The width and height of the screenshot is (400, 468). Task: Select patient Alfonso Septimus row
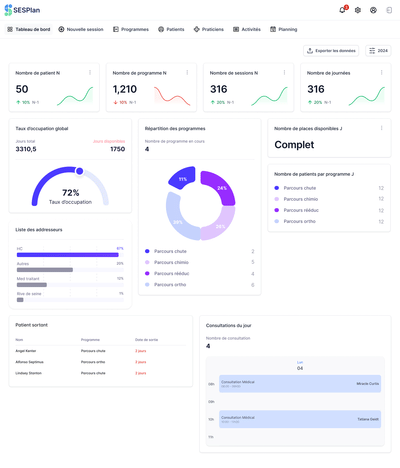[101, 362]
